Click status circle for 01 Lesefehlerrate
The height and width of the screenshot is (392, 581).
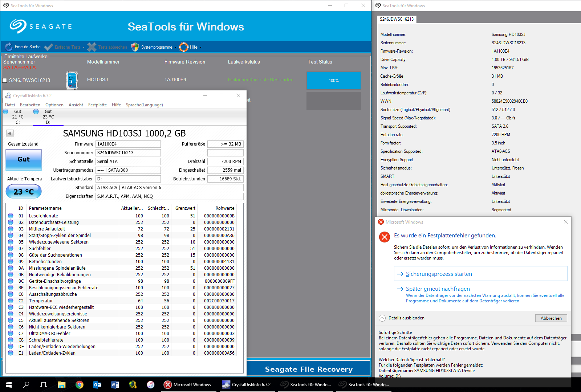[11, 216]
